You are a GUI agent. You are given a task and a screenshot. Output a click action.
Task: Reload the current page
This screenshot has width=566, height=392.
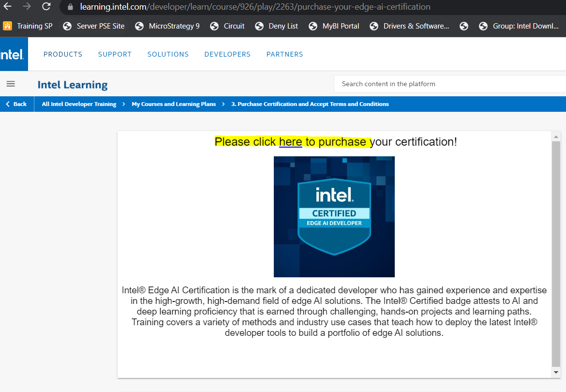46,7
